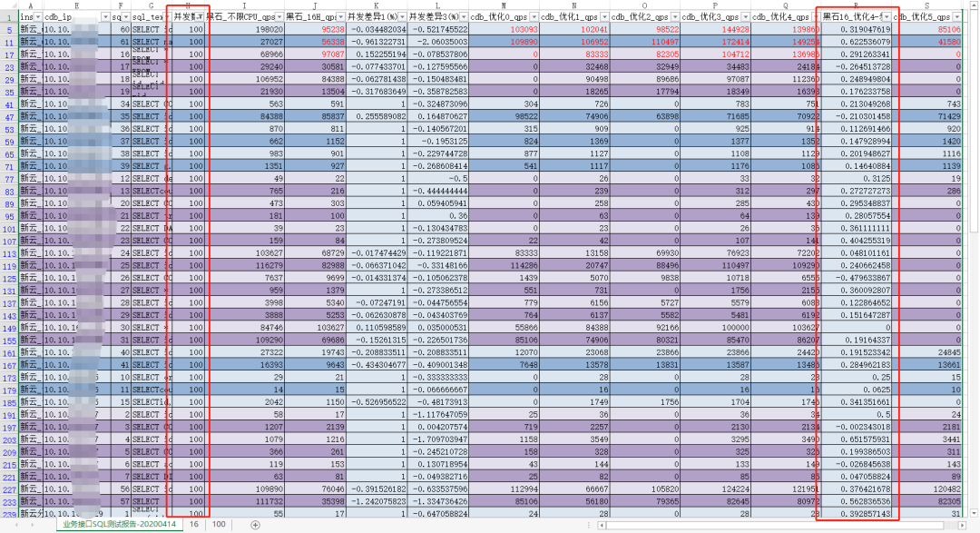Viewport: 980px width, 533px height.
Task: Open active filter on 并发数 column
Action: click(x=200, y=17)
